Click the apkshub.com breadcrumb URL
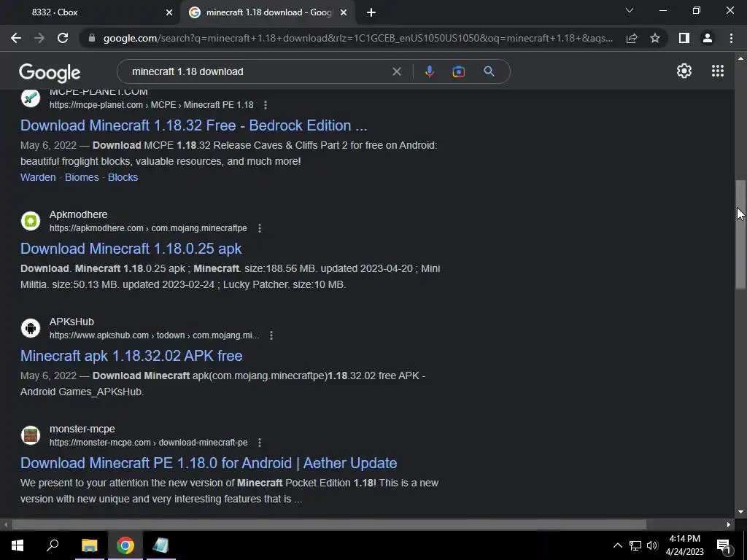Viewport: 747px width, 560px height. click(x=155, y=335)
